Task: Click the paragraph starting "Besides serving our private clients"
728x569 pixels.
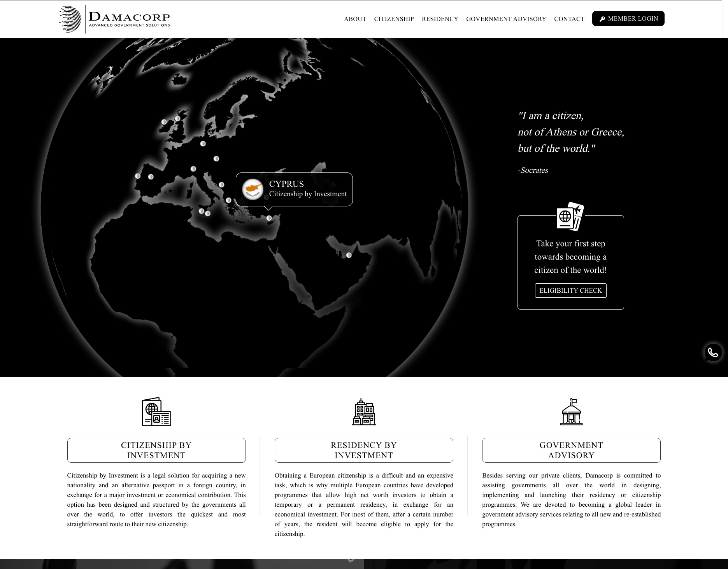Action: (x=571, y=500)
